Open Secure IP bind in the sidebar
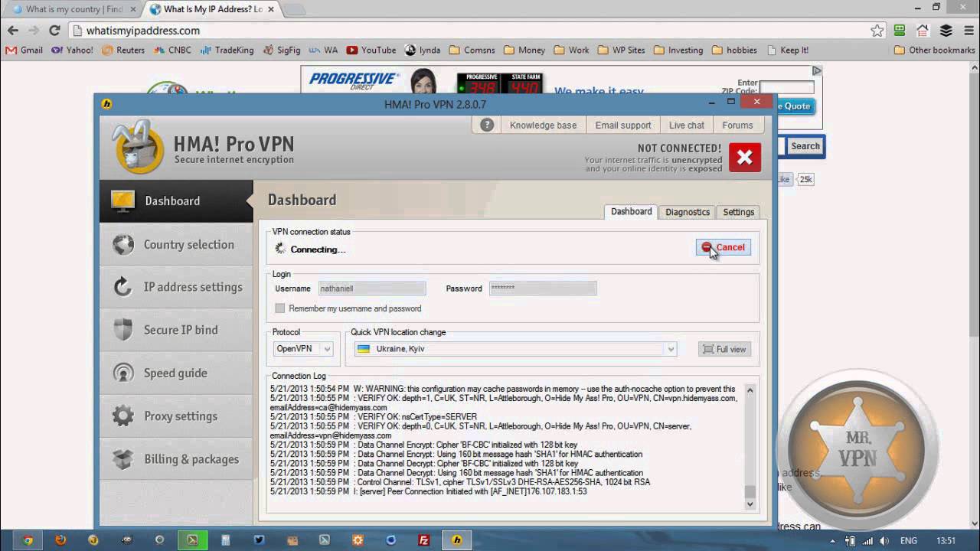Screen dimensions: 980x551 click(176, 330)
